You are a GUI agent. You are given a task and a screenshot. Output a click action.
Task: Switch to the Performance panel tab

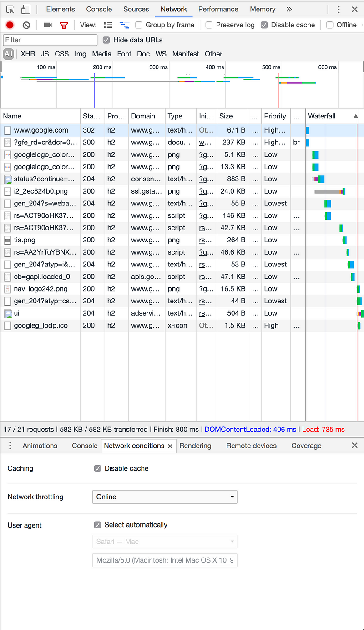(218, 9)
